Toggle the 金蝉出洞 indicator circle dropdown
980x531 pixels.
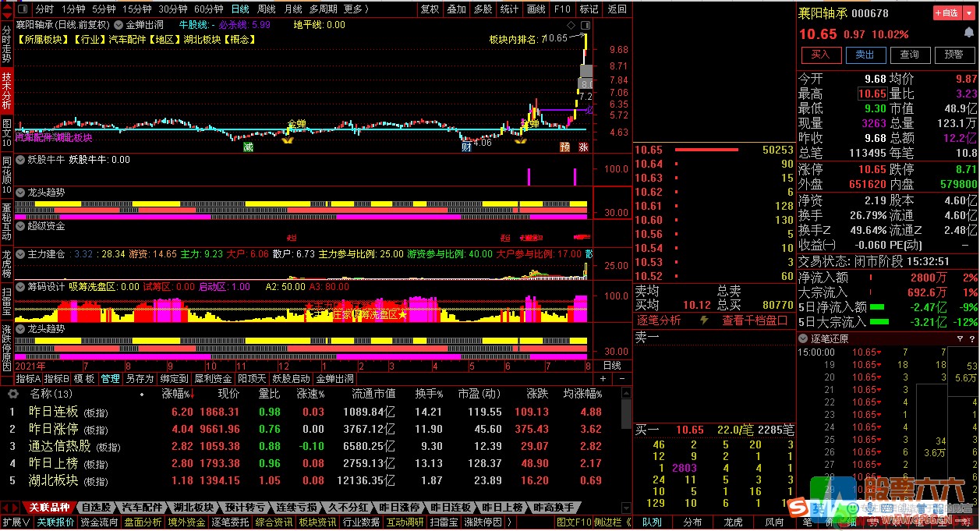tap(119, 25)
